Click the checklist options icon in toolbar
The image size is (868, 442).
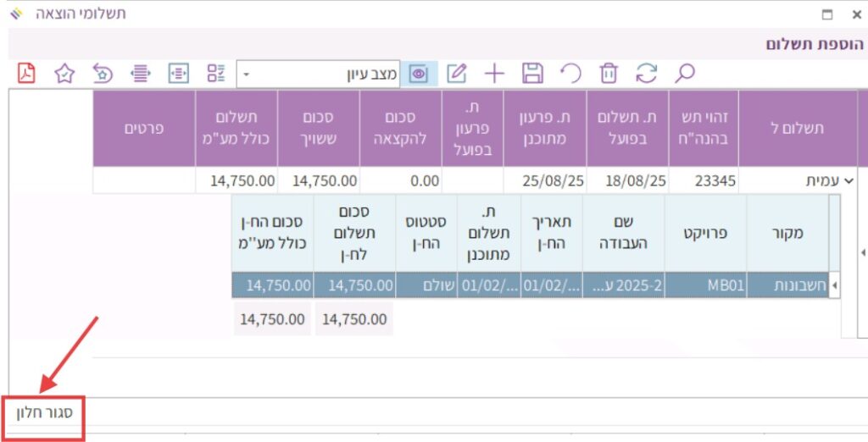tap(216, 74)
